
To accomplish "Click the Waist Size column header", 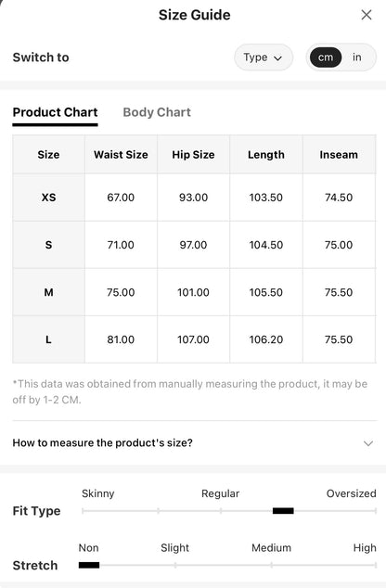I will [121, 155].
